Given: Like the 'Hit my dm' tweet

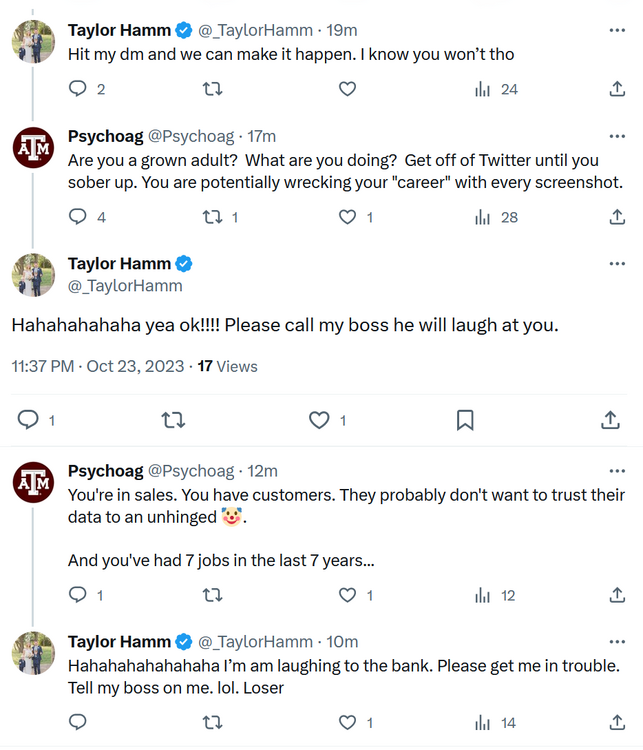Looking at the screenshot, I should tap(347, 89).
